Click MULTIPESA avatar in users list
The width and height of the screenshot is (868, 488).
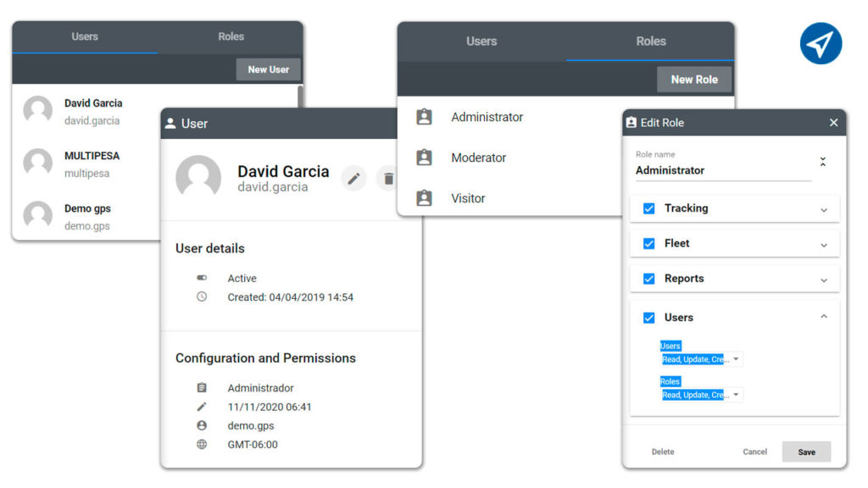tap(37, 163)
